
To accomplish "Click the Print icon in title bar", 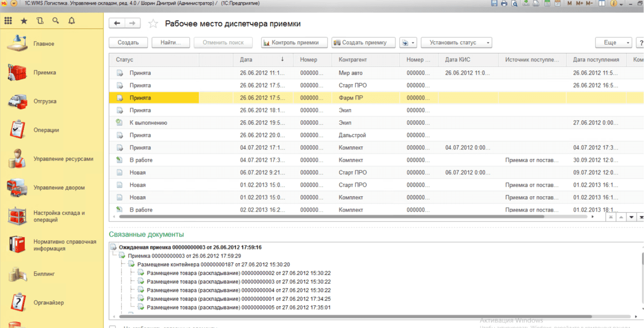I will coord(505,3).
